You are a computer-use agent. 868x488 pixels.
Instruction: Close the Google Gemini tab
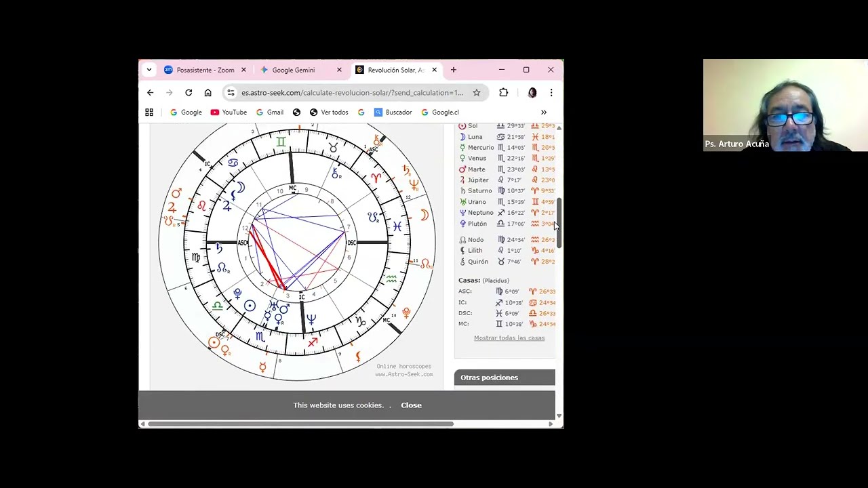pyautogui.click(x=339, y=70)
